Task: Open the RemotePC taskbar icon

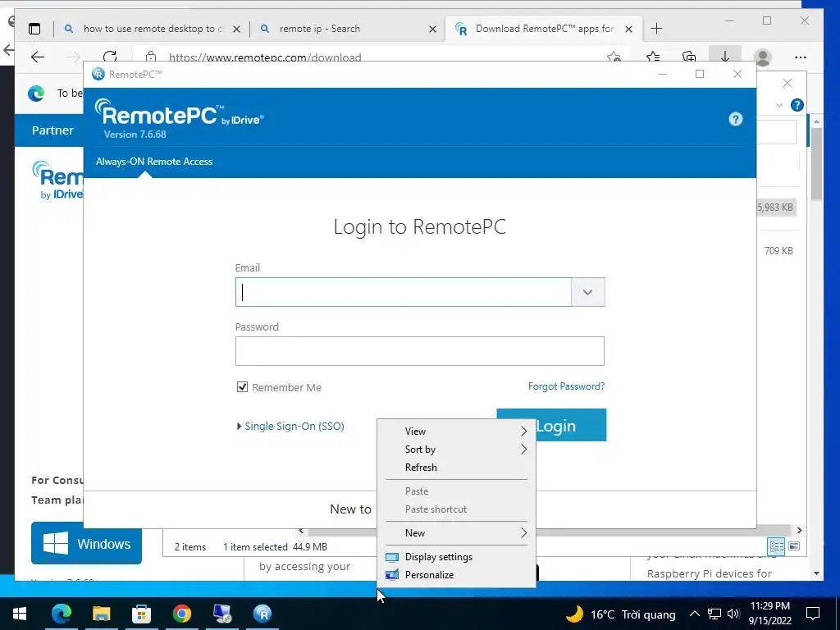Action: 262,614
